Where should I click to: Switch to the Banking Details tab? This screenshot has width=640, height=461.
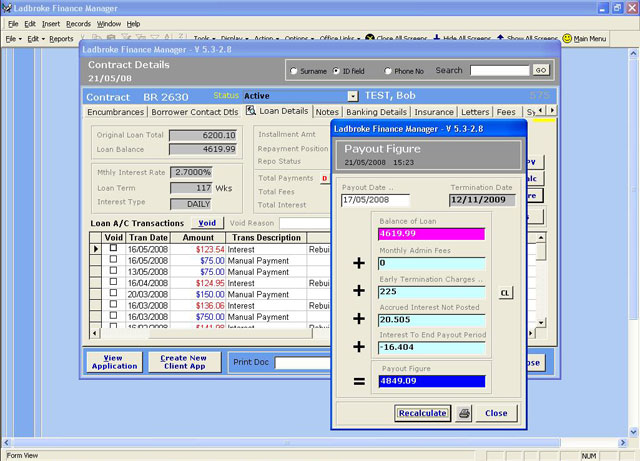[x=376, y=112]
